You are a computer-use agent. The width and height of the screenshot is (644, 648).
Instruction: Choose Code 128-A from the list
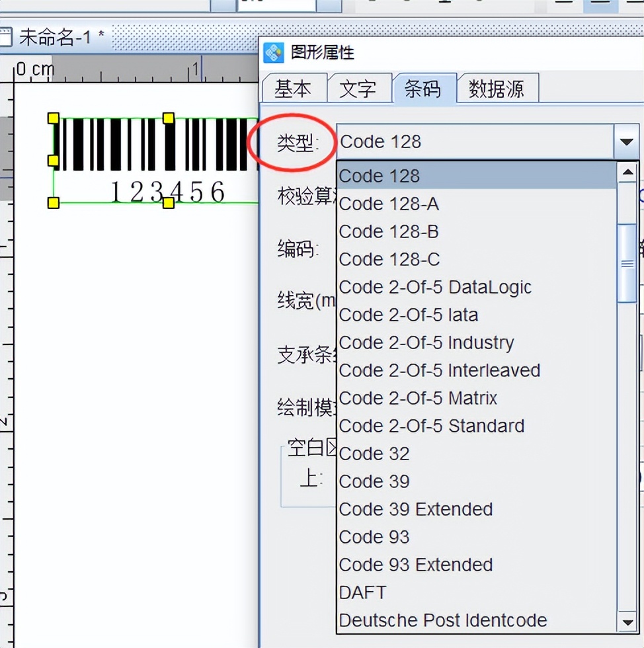[477, 204]
